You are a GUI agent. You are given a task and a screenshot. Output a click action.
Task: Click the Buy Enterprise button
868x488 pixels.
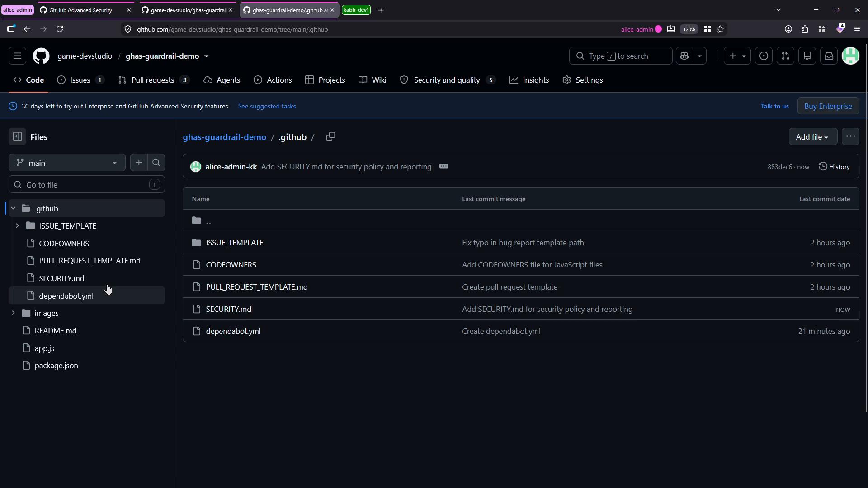828,106
